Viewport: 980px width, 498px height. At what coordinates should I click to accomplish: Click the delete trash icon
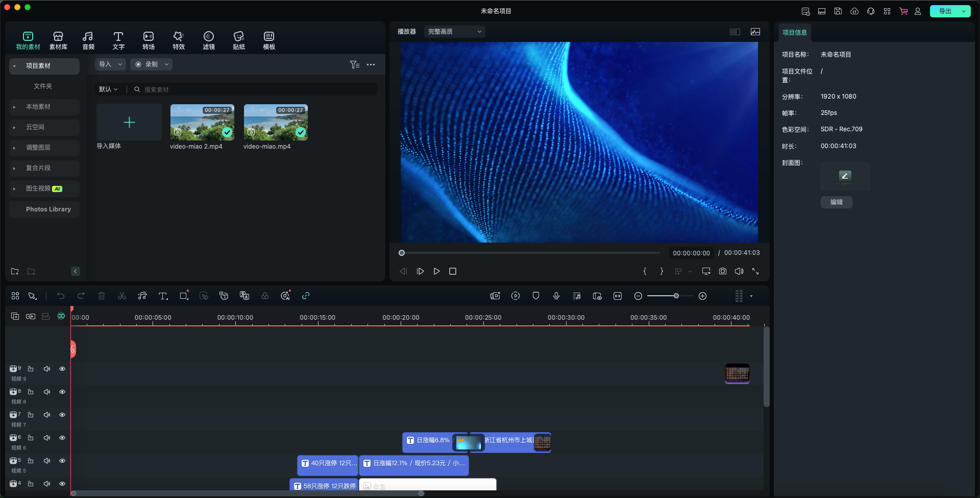click(x=102, y=296)
